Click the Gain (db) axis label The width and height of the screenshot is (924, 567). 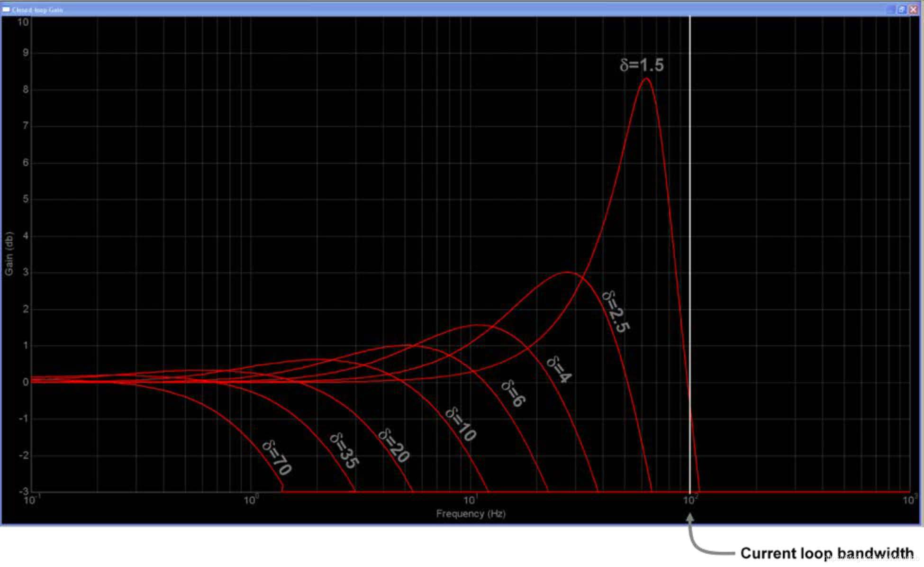pos(9,254)
